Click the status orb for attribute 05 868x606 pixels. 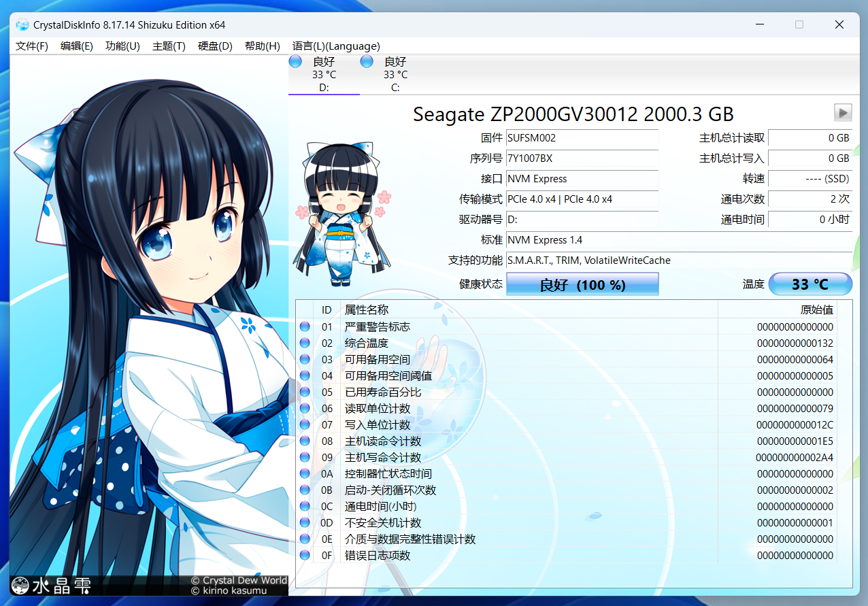point(305,392)
